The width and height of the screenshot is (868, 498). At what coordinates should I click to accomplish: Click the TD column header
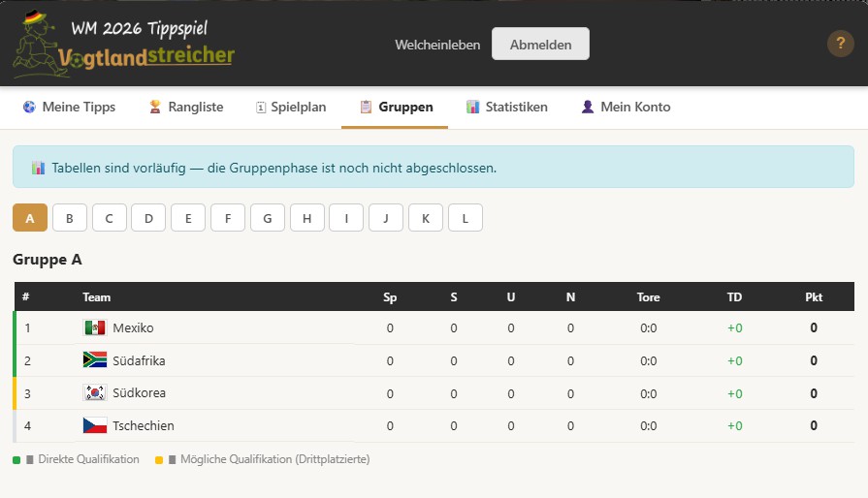click(x=734, y=296)
